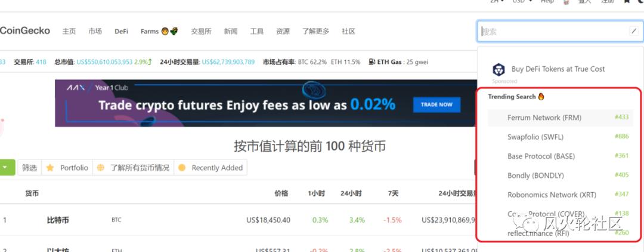Image resolution: width=644 pixels, height=252 pixels.
Task: Open Buy DeFi Tokens at True Cost
Action: point(558,69)
